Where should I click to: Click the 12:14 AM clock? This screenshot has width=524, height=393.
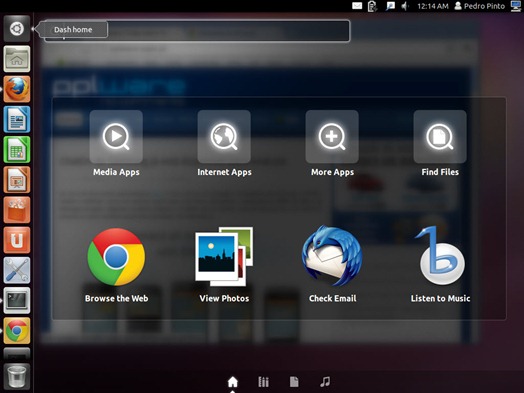pos(433,6)
